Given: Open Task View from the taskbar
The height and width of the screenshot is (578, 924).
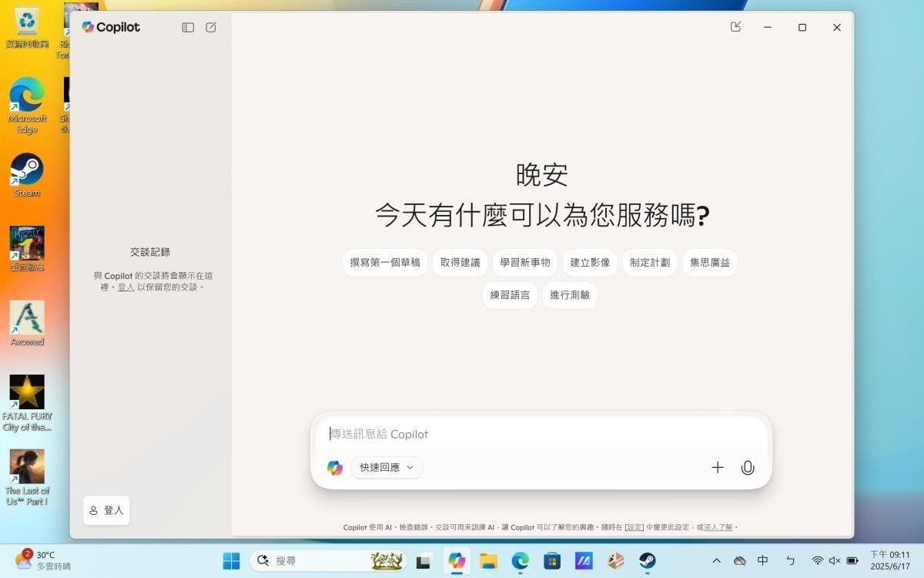Looking at the screenshot, I should 423,561.
